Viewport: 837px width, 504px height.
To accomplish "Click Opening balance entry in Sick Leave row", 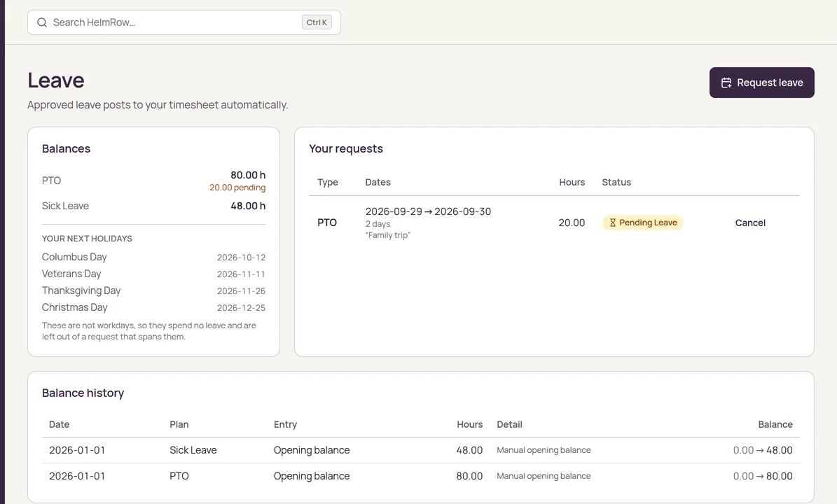I will point(312,450).
